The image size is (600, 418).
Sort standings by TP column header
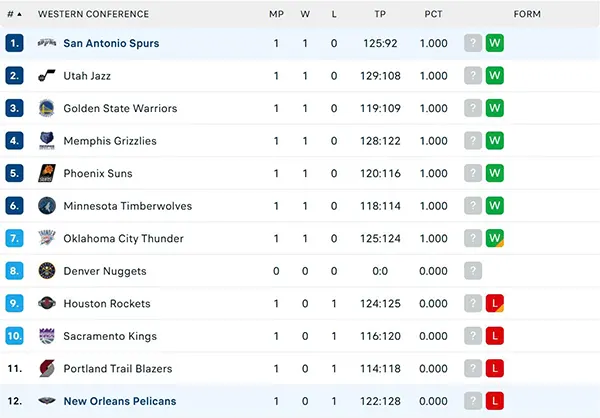pyautogui.click(x=380, y=14)
